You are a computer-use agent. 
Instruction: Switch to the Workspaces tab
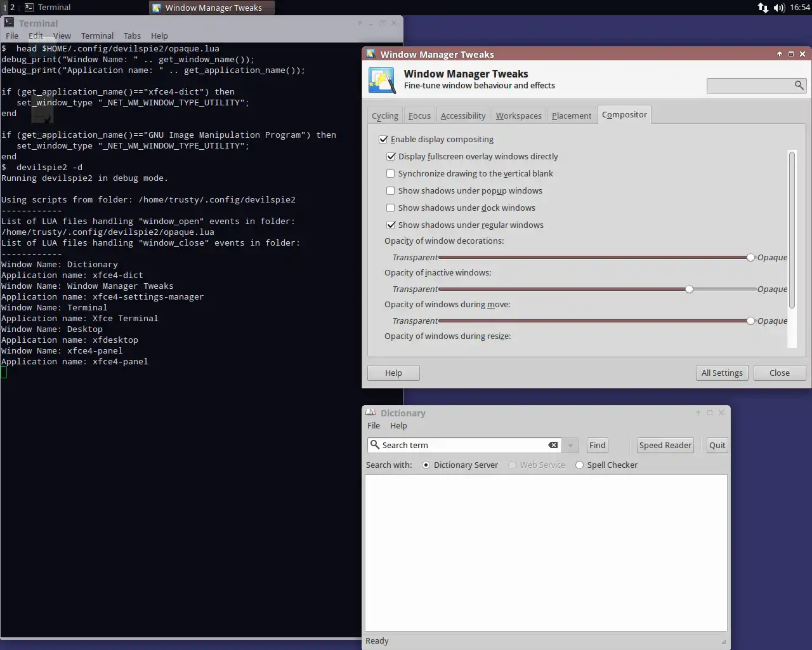518,116
